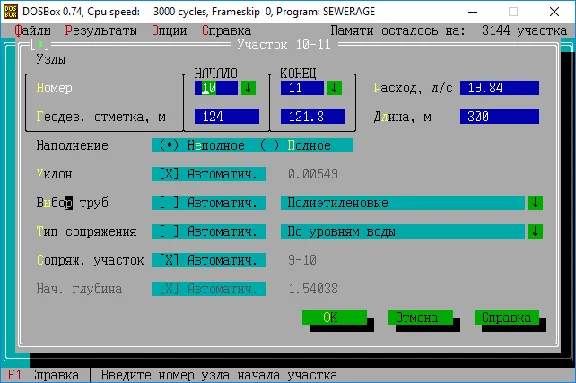
Task: Open the start node number dropdown arrow
Action: pos(248,88)
